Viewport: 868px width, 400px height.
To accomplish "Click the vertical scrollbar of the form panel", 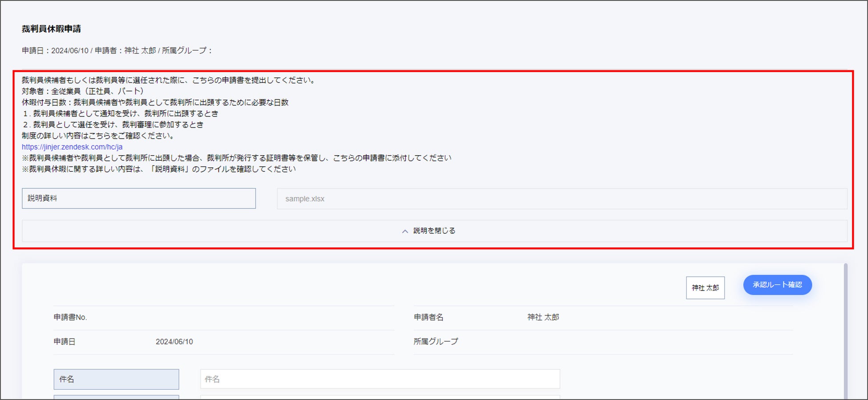I will 845,331.
